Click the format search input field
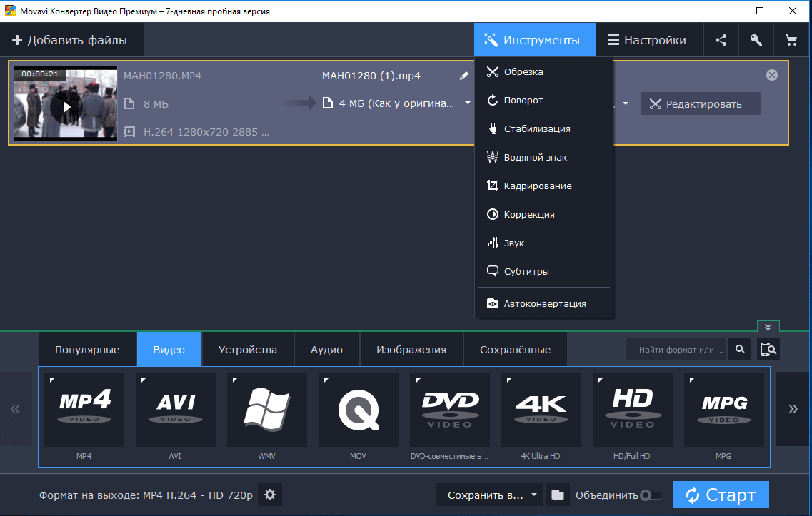 676,350
